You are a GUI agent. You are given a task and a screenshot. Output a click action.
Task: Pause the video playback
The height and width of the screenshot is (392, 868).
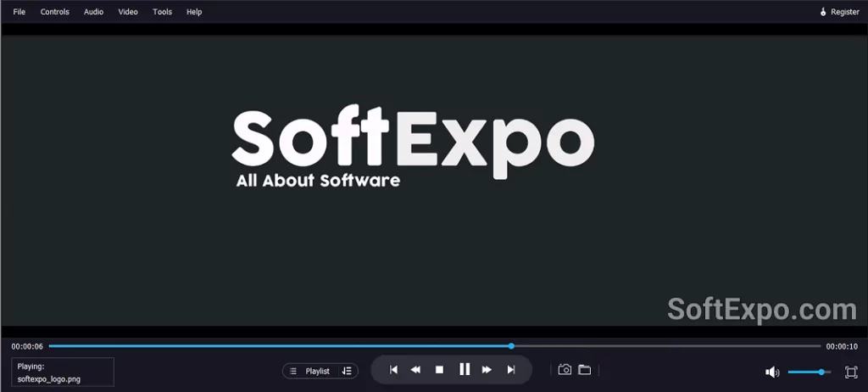pos(465,369)
